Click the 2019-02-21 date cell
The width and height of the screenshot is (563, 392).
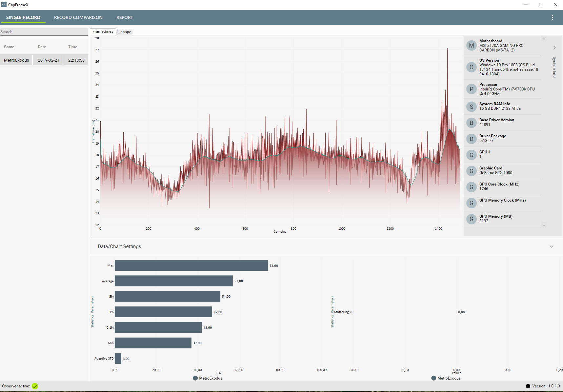(48, 60)
